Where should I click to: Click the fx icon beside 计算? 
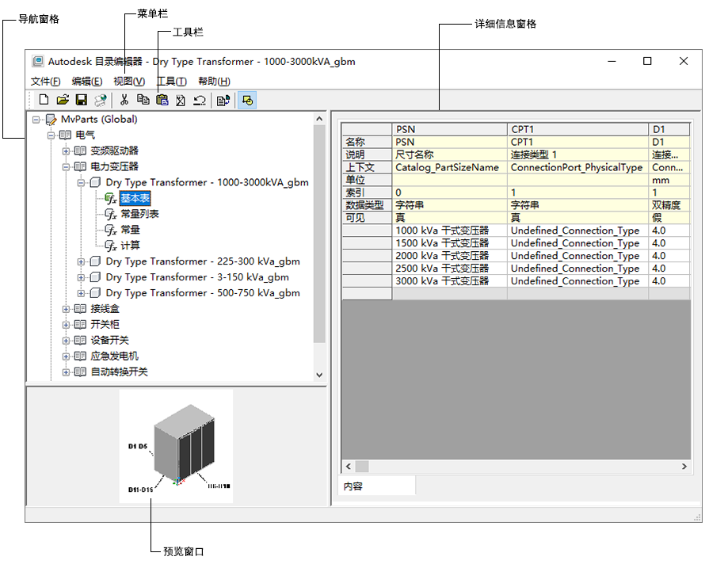coord(110,246)
